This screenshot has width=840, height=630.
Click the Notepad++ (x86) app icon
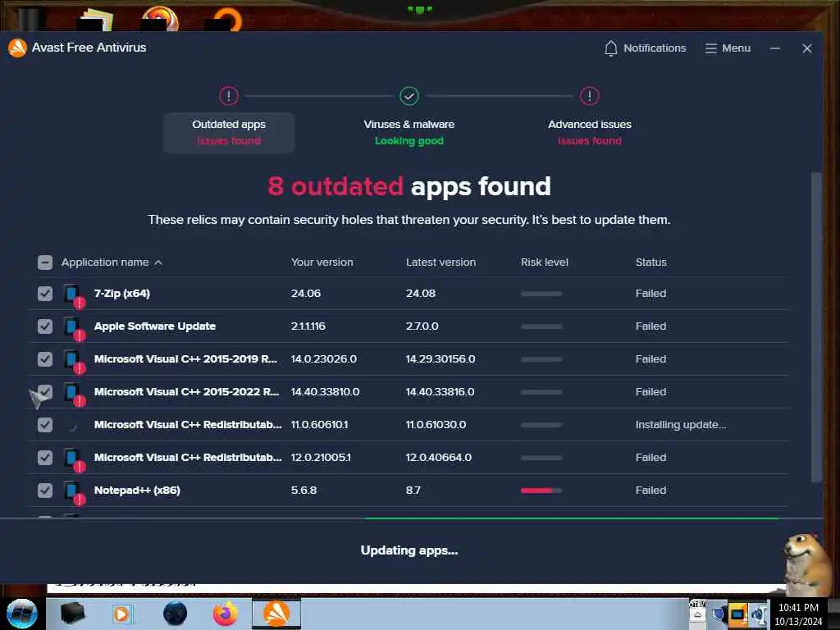tap(74, 492)
